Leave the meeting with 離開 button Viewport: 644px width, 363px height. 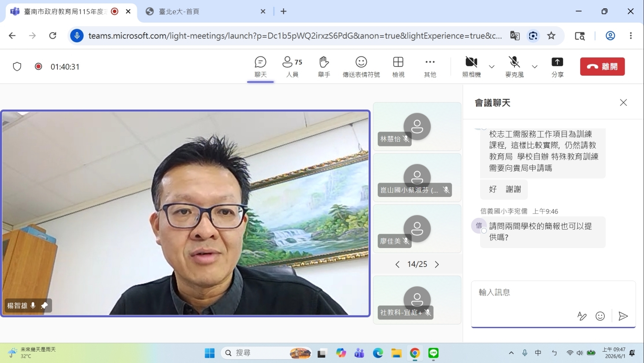602,67
